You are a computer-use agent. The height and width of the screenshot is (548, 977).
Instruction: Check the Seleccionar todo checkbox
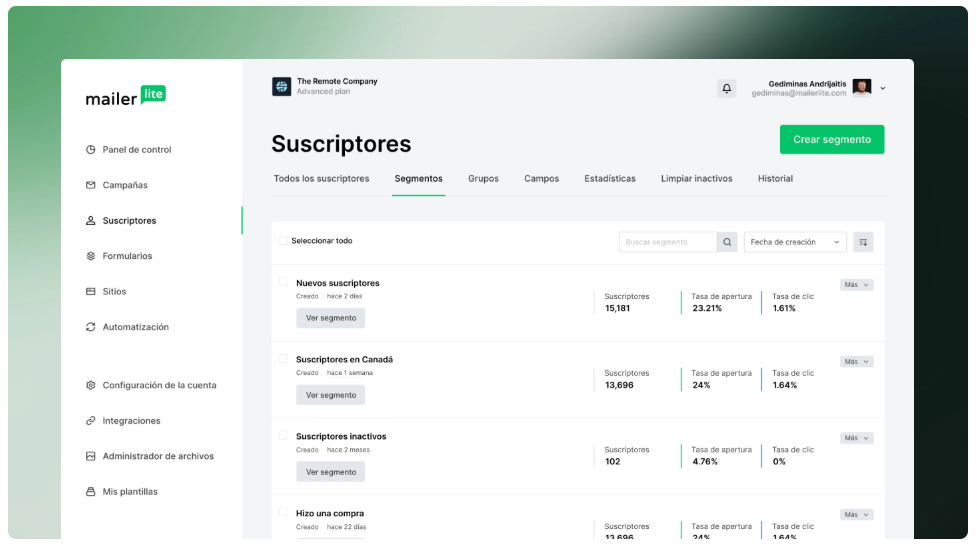283,241
